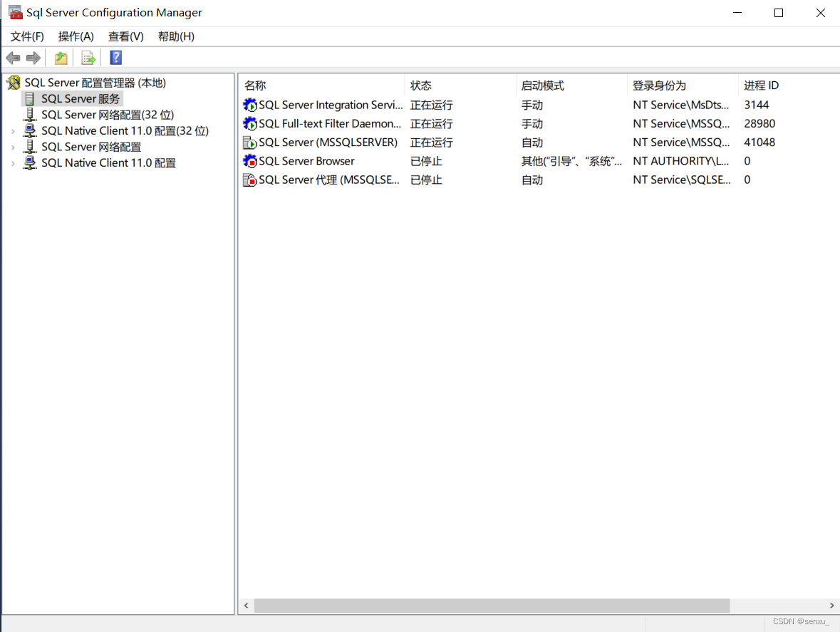Screen dimensions: 840x632
Task: Click the Back arrow toolbar icon
Action: (x=14, y=58)
